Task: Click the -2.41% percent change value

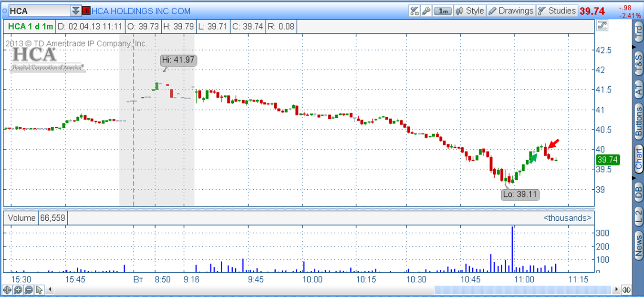Action: (630, 15)
